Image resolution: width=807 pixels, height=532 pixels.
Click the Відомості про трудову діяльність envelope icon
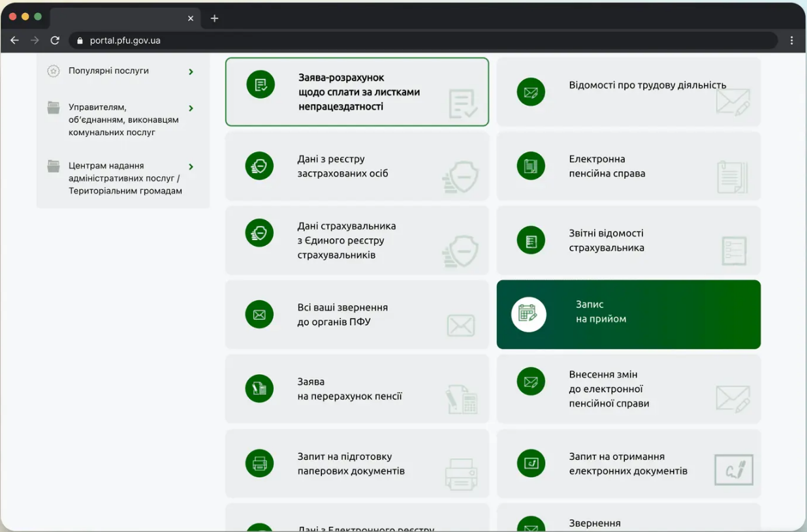[531, 92]
